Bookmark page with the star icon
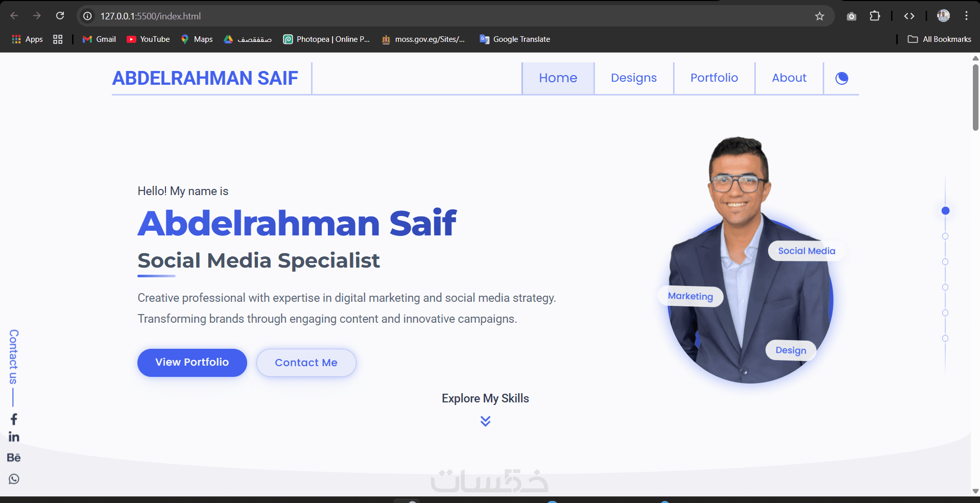980x503 pixels. tap(820, 16)
